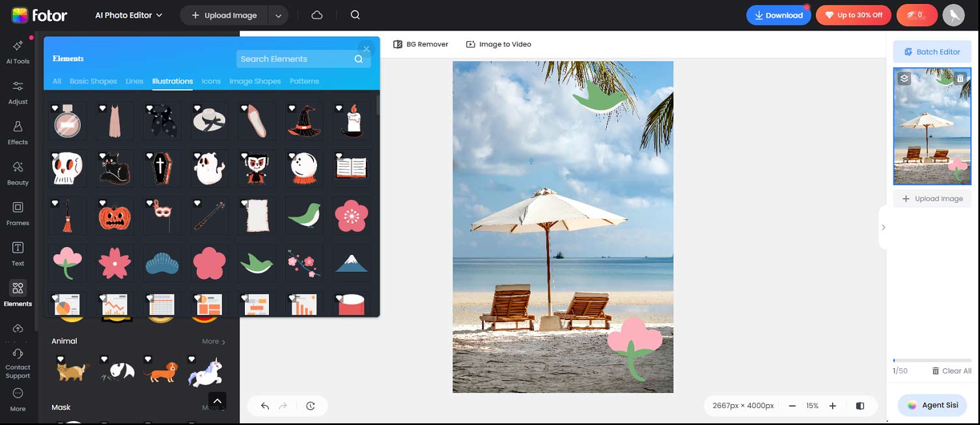Undo the last edit

tap(264, 405)
